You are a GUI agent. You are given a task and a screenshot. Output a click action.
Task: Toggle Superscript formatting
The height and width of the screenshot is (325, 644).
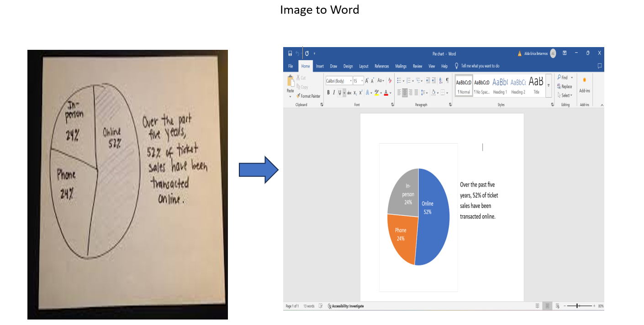tap(360, 93)
